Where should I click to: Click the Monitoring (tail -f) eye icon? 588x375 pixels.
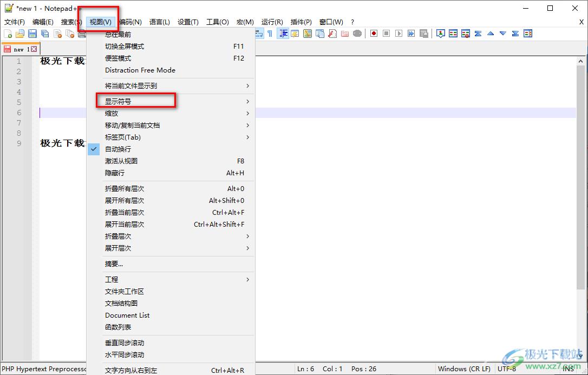[x=357, y=34]
